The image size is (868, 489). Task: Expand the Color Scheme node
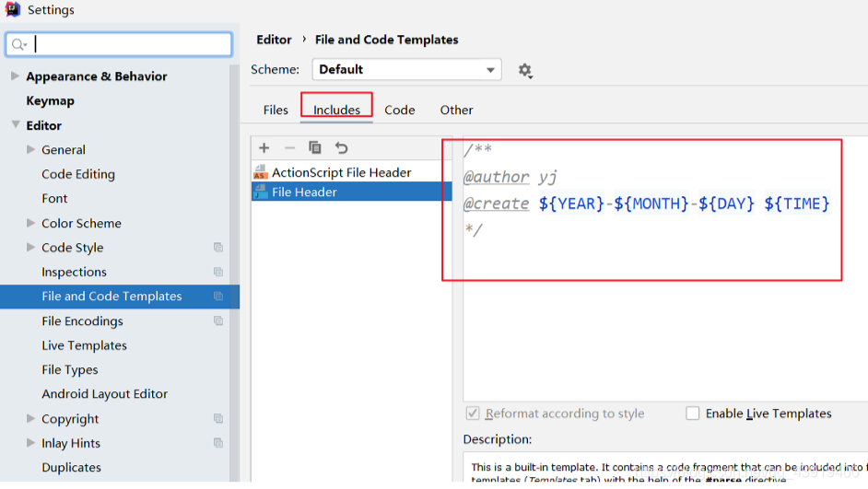pyautogui.click(x=30, y=223)
